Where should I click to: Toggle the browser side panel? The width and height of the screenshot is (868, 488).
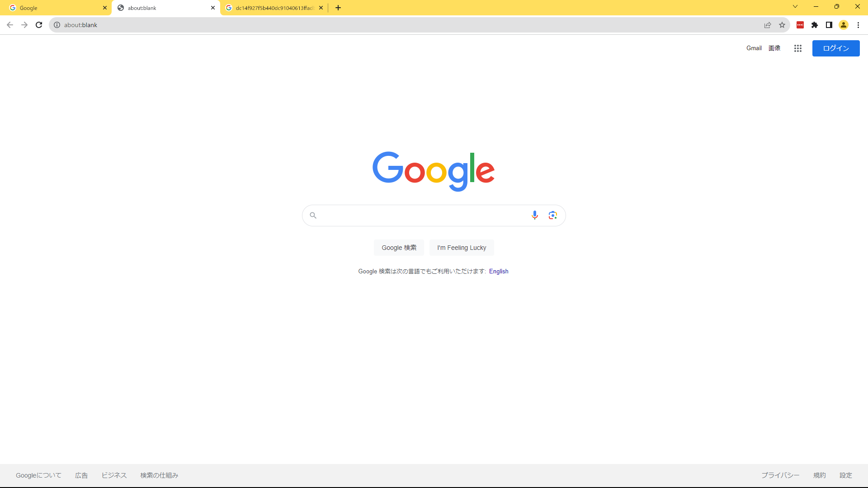(x=829, y=25)
